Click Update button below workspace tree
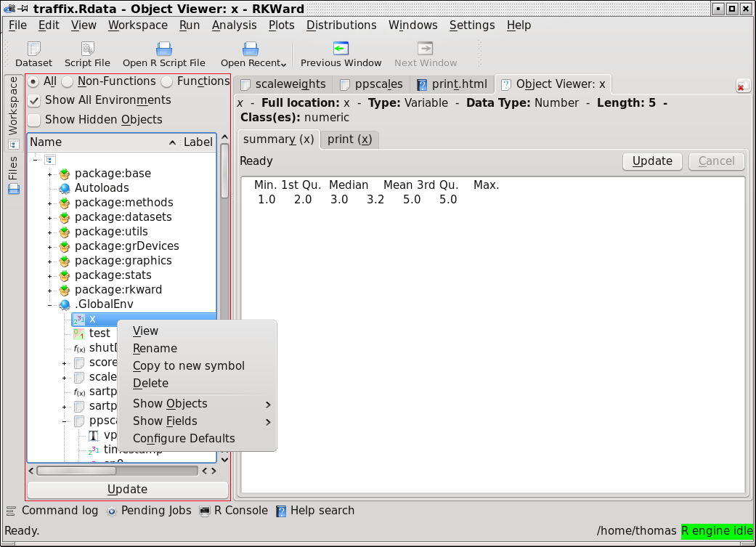Screen dimensions: 756x547 (127, 490)
